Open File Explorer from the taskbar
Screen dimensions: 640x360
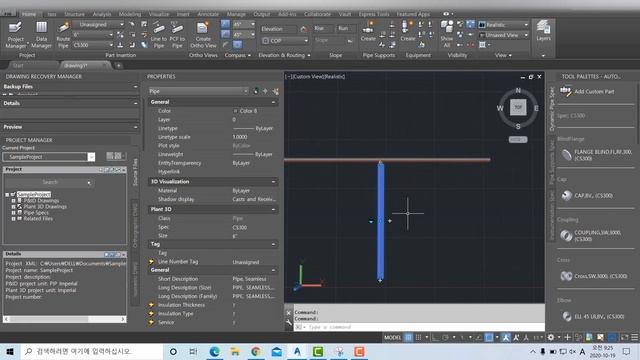[235, 351]
